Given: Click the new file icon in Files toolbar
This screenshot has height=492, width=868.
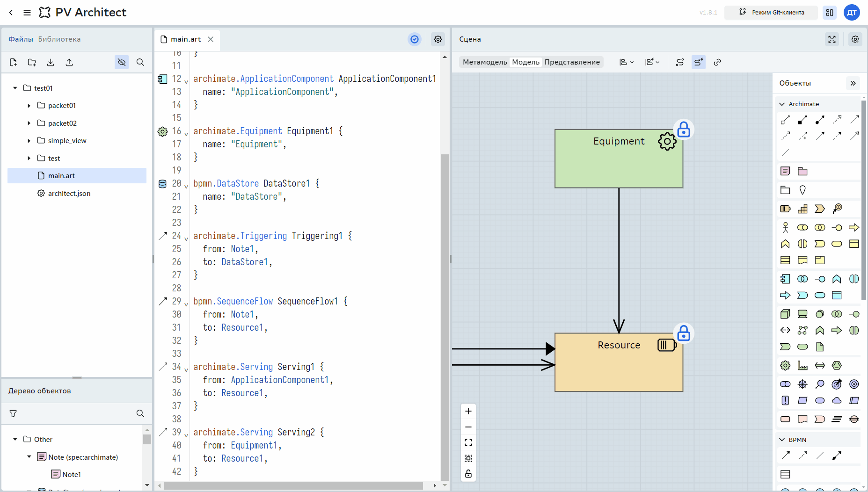Looking at the screenshot, I should (x=13, y=62).
